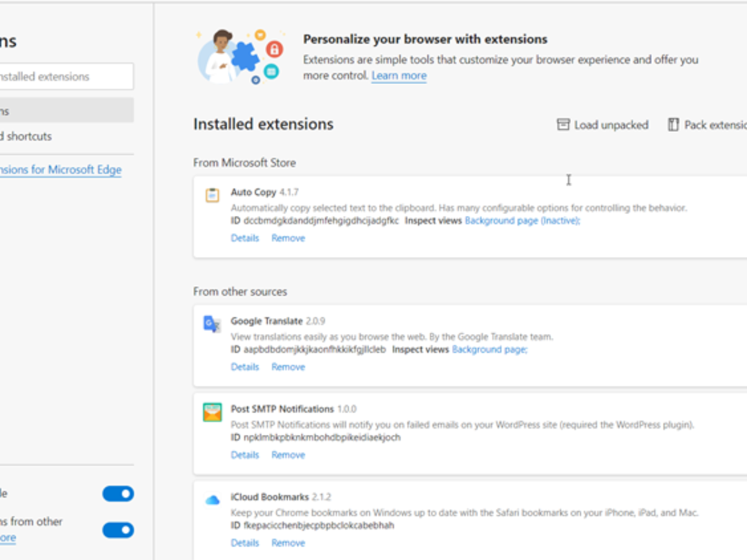Open the Learn more link
This screenshot has height=560, width=747.
[399, 76]
